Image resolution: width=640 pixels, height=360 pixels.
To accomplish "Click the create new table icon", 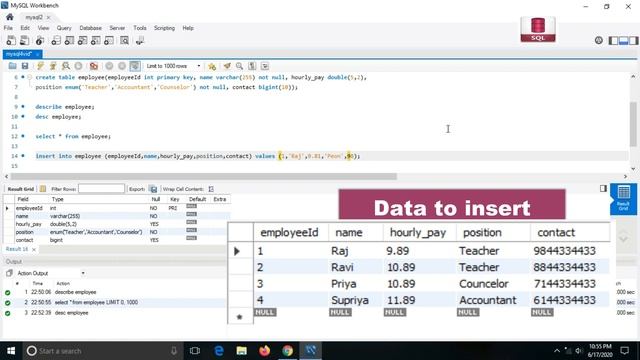I will (x=69, y=40).
